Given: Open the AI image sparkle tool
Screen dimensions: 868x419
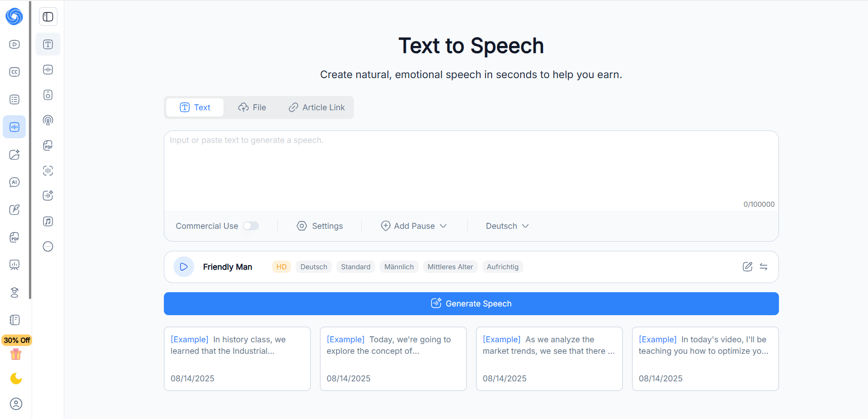Looking at the screenshot, I should 14,154.
